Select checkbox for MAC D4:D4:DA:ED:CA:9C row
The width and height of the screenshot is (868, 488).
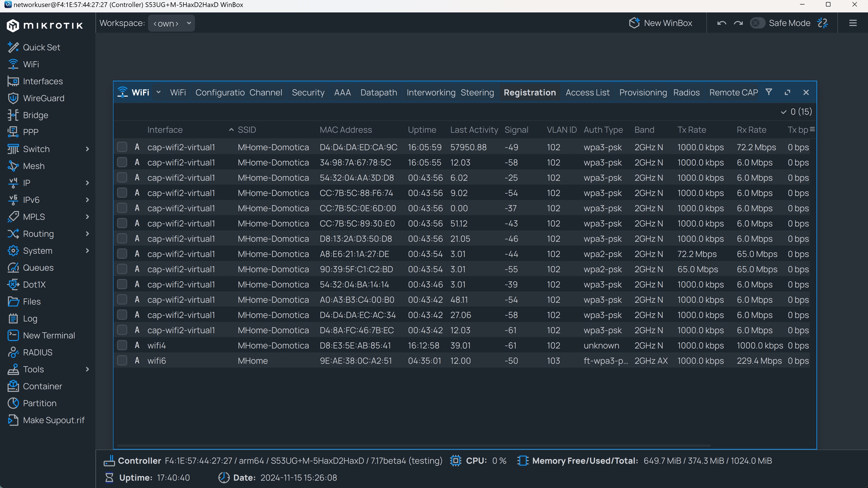122,147
